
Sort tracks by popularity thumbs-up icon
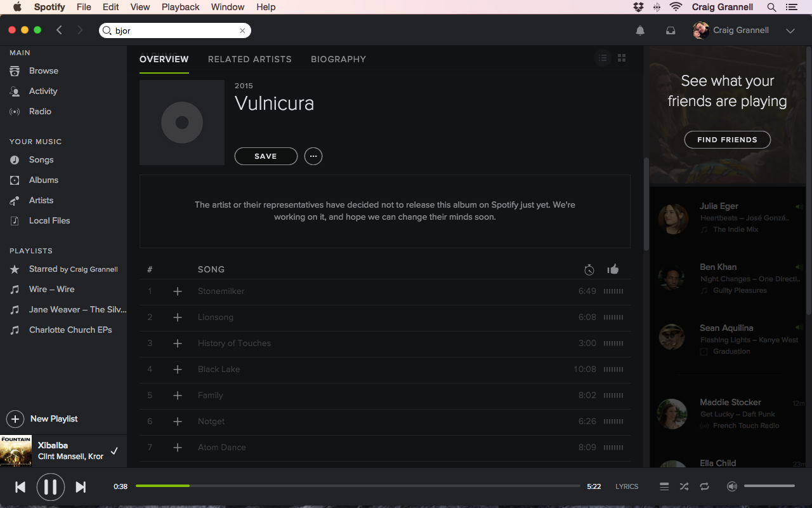[x=613, y=269]
